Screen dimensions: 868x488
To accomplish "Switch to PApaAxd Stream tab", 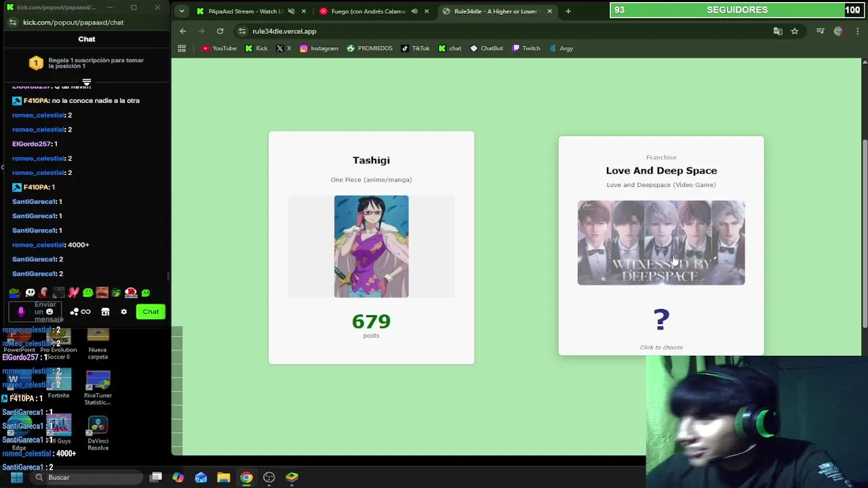I will [x=245, y=12].
